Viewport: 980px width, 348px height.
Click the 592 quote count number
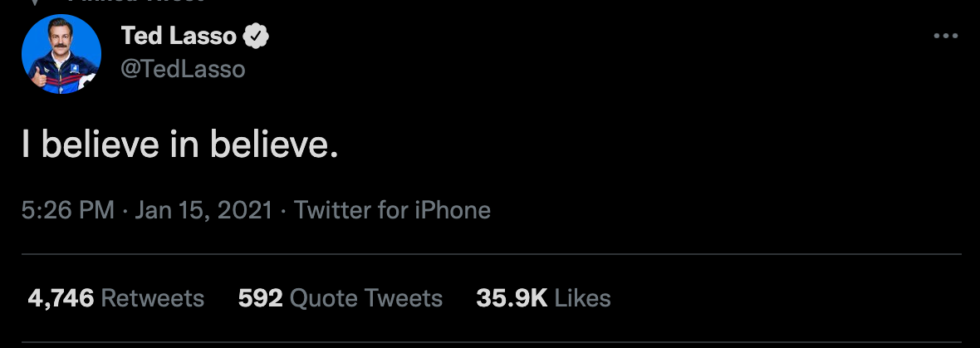coord(260,298)
